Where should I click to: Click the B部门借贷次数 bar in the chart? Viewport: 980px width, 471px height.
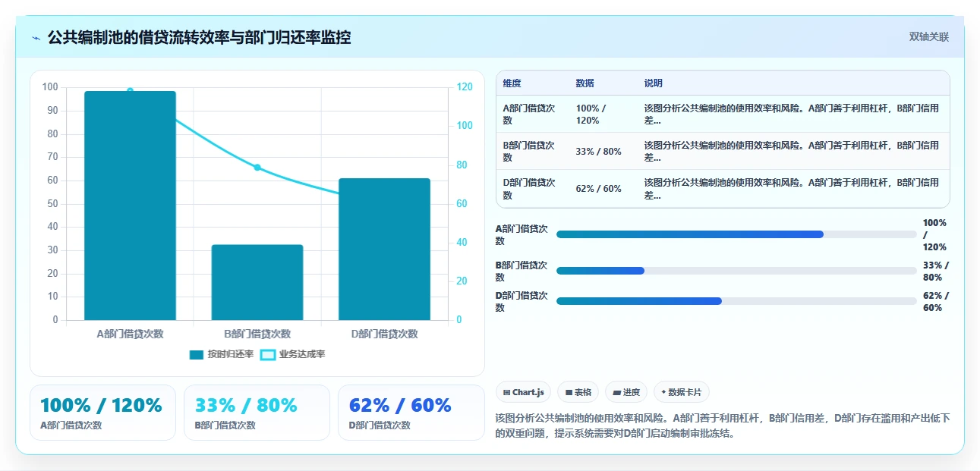(257, 282)
